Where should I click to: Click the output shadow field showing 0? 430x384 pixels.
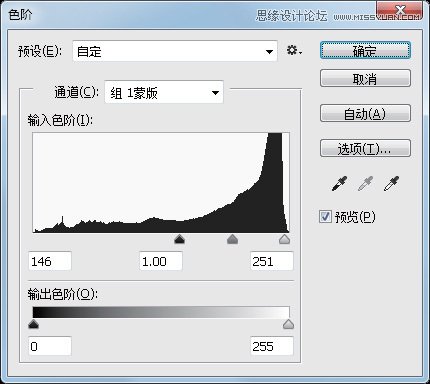coord(50,346)
